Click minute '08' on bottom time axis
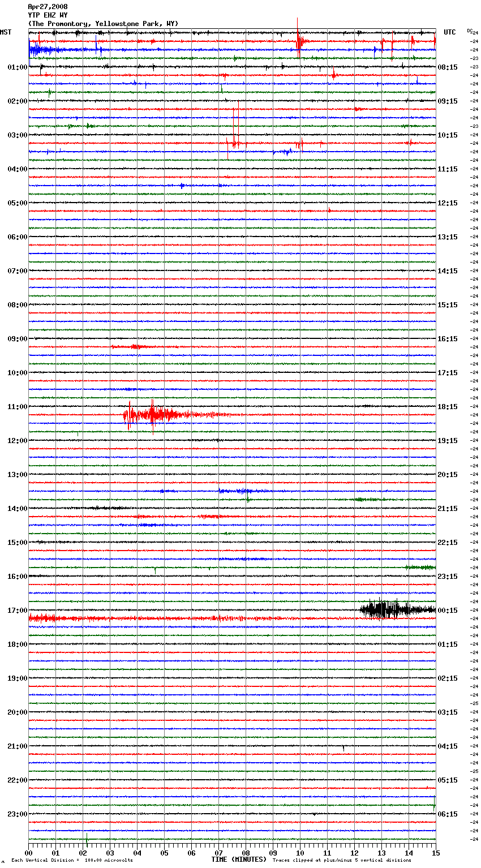Screen dimensions: 481x868 (246, 852)
